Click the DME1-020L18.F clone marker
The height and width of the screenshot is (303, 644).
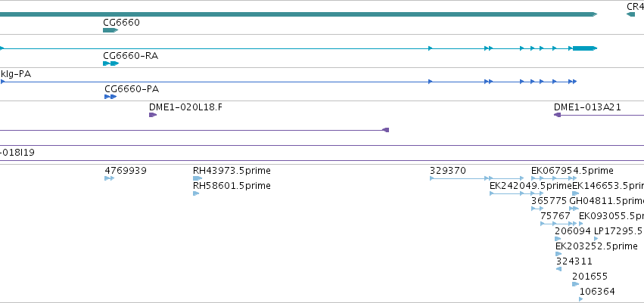coord(153,115)
